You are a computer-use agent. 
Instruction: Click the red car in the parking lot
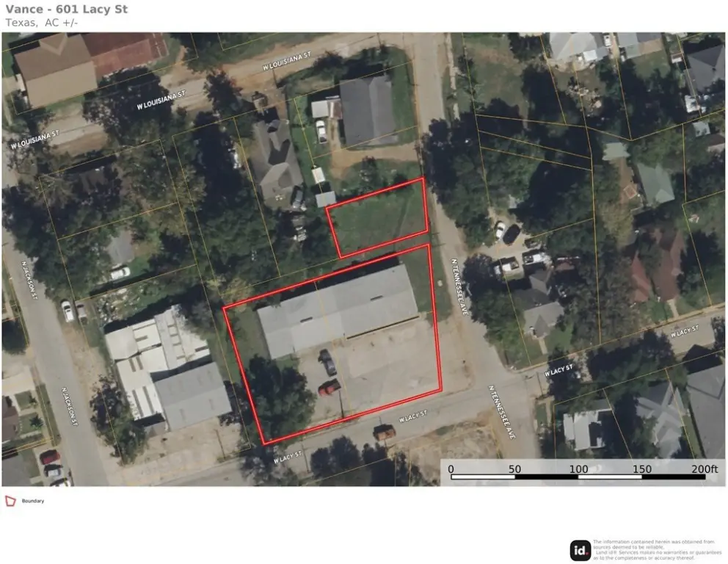tap(330, 387)
